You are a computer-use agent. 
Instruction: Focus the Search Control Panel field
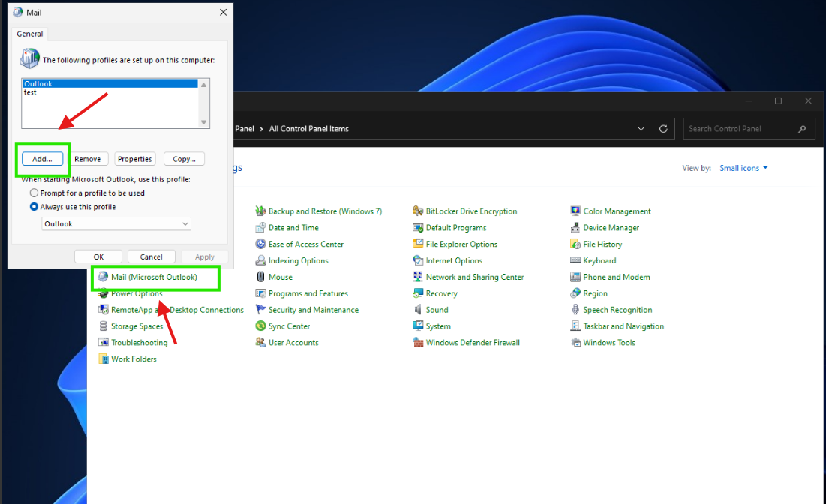click(749, 128)
